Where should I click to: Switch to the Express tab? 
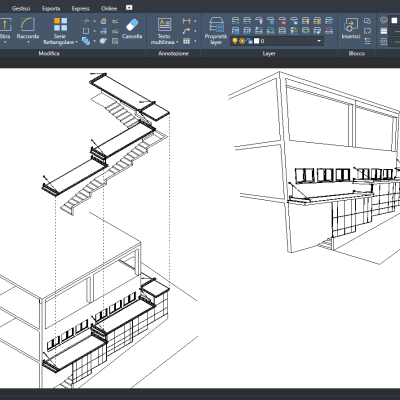81,8
